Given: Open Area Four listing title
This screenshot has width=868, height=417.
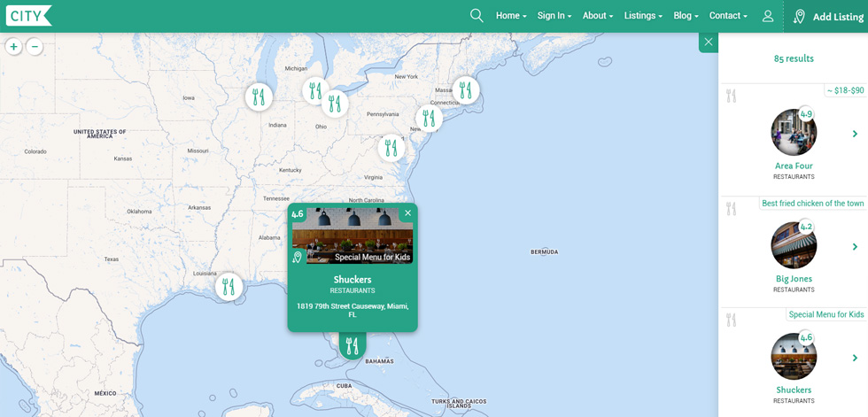Looking at the screenshot, I should (x=794, y=166).
